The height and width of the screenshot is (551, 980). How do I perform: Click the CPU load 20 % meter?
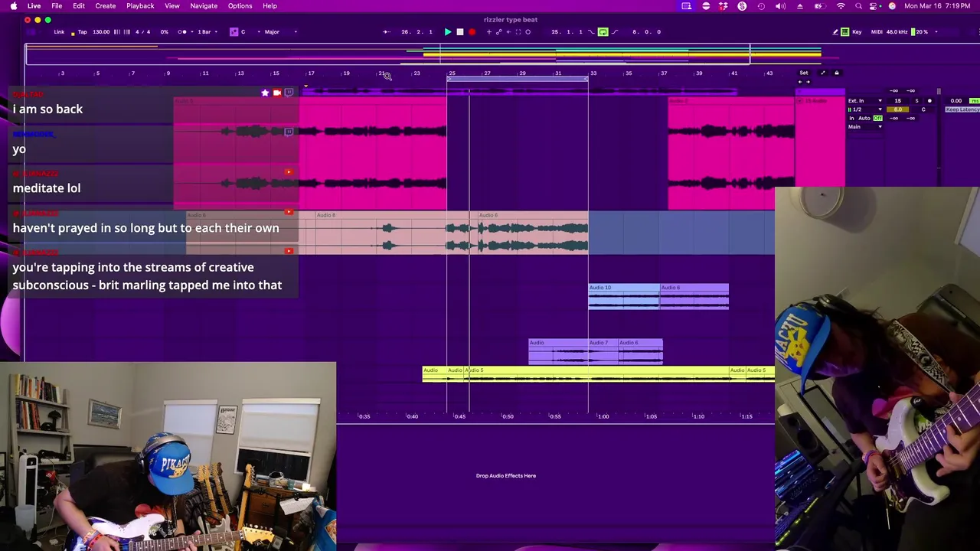(920, 31)
